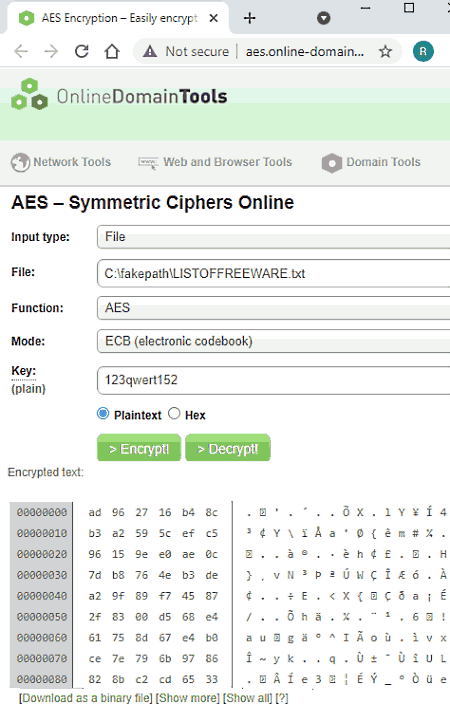Viewport: 450px width, 722px height.
Task: Click the hex offset 00000000
Action: pos(41,512)
